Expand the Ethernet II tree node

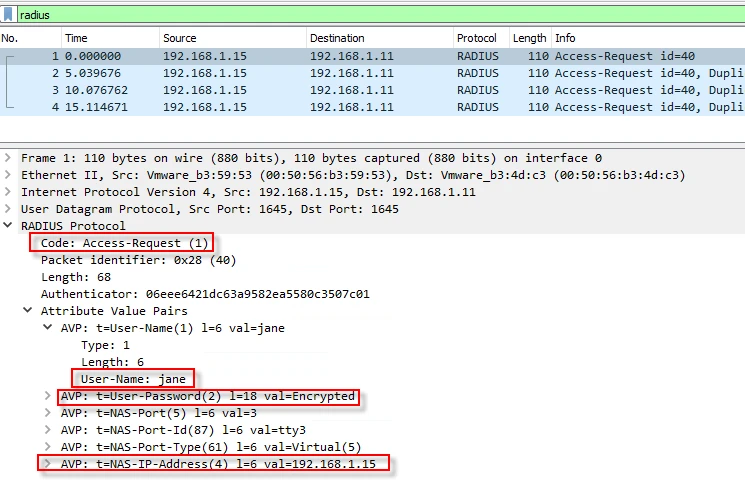[x=9, y=175]
